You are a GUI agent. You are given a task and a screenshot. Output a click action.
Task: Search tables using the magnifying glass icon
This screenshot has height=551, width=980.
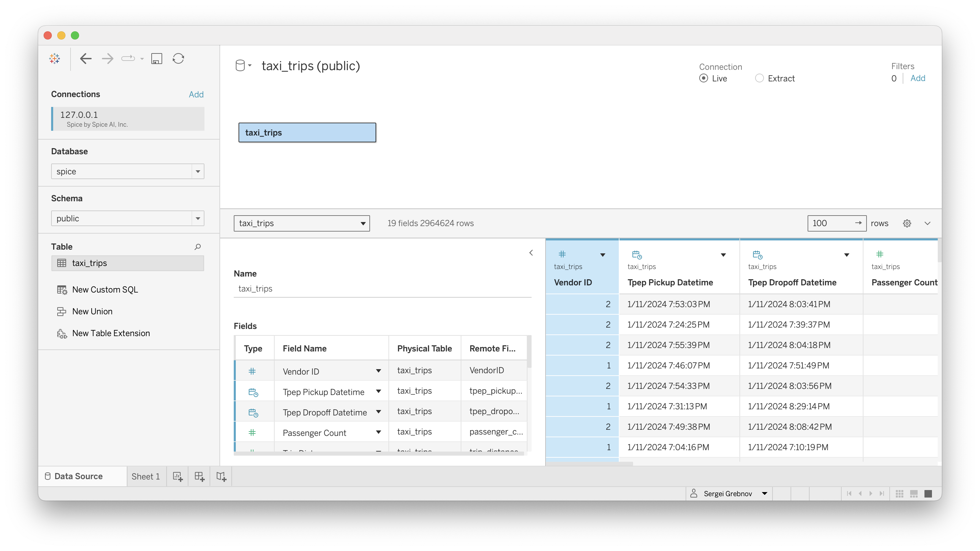[197, 247]
